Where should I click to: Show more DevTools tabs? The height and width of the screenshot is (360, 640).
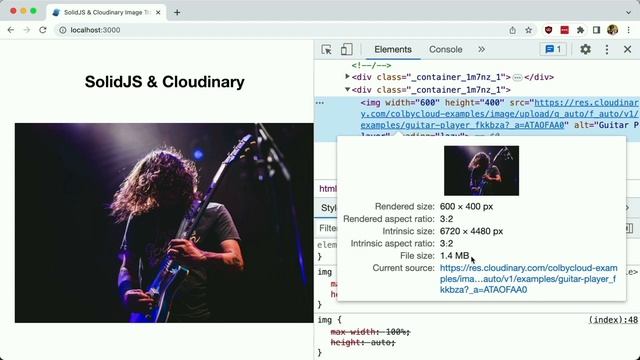tap(482, 49)
